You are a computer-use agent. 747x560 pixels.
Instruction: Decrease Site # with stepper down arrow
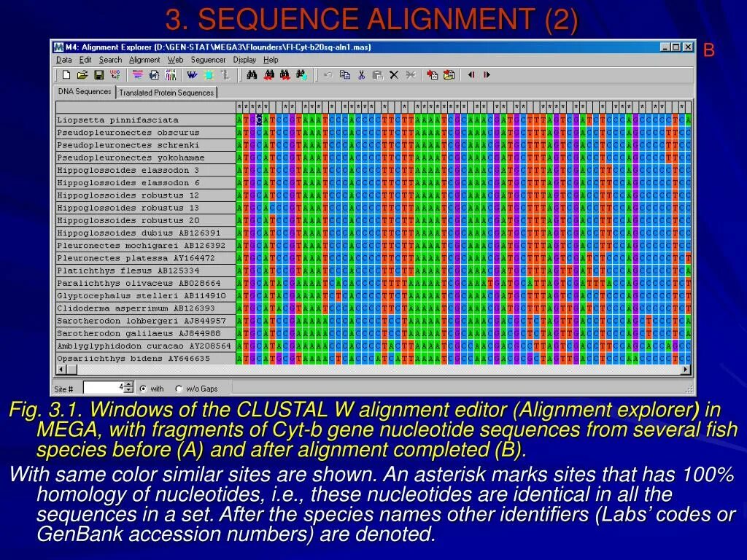coord(128,391)
